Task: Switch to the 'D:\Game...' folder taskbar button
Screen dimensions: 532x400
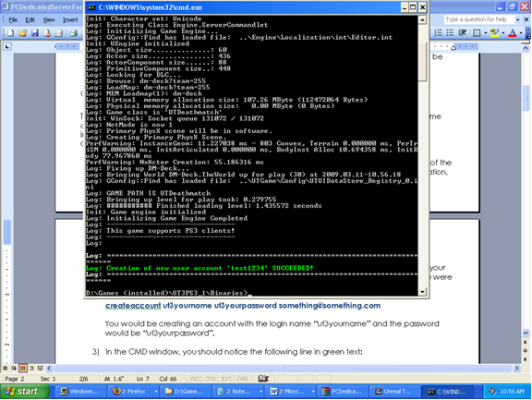Action: [186, 392]
